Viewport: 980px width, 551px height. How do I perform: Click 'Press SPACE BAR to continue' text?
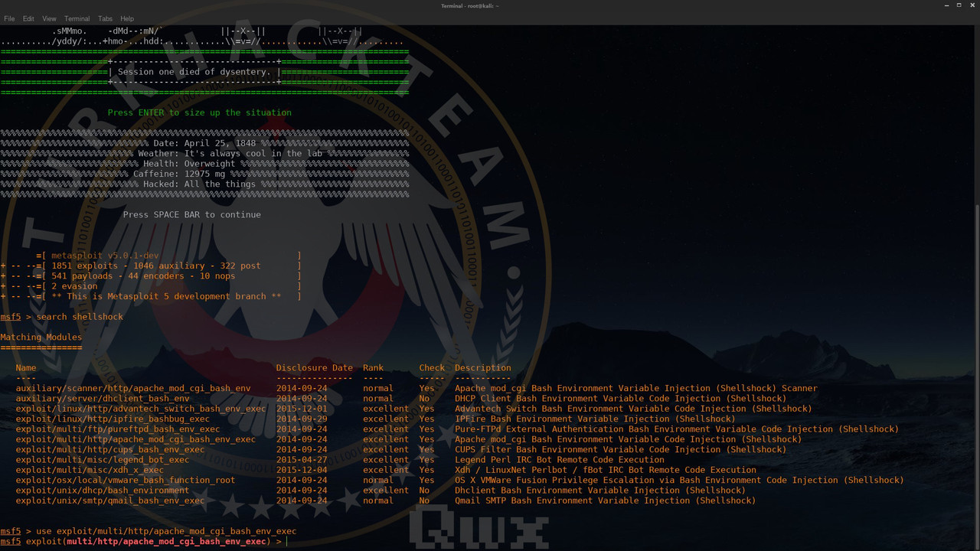coord(192,215)
